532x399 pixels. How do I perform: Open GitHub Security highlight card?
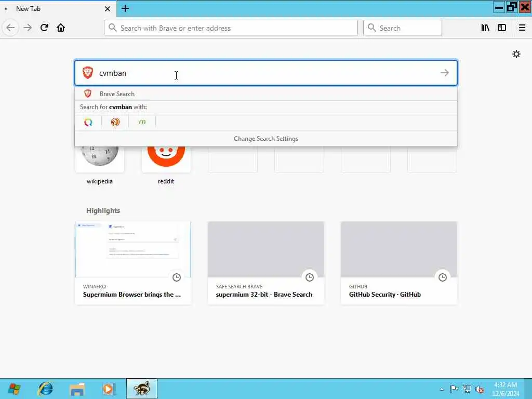(x=399, y=263)
